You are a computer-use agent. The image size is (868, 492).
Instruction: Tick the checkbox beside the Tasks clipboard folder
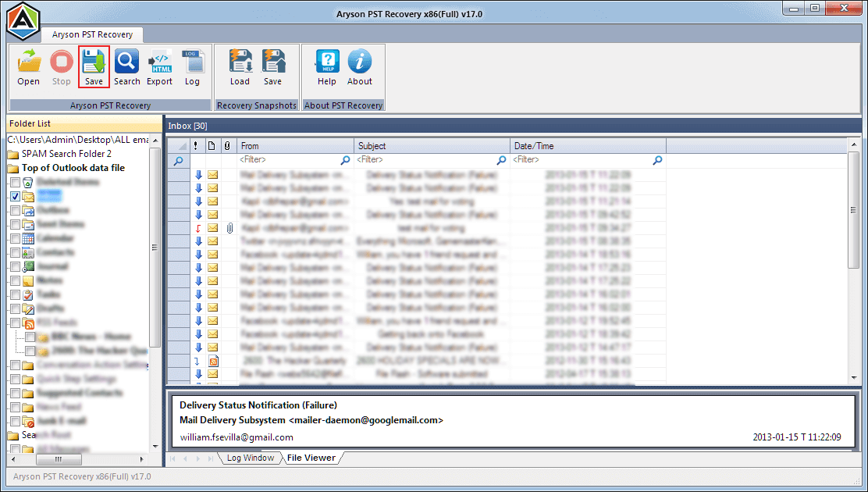point(15,294)
